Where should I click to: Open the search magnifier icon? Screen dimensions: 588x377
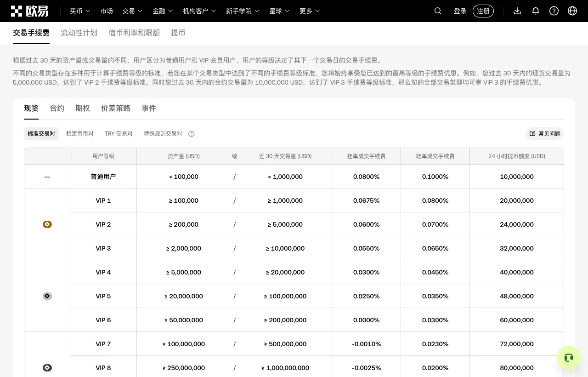(x=438, y=11)
